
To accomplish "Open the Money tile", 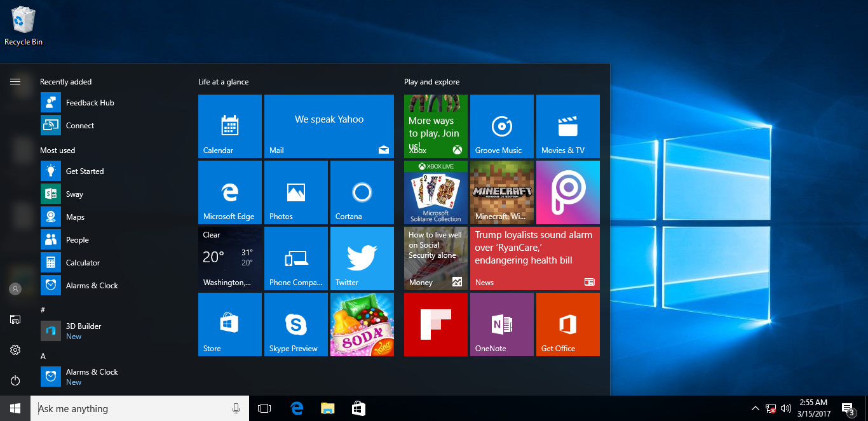I will [436, 258].
